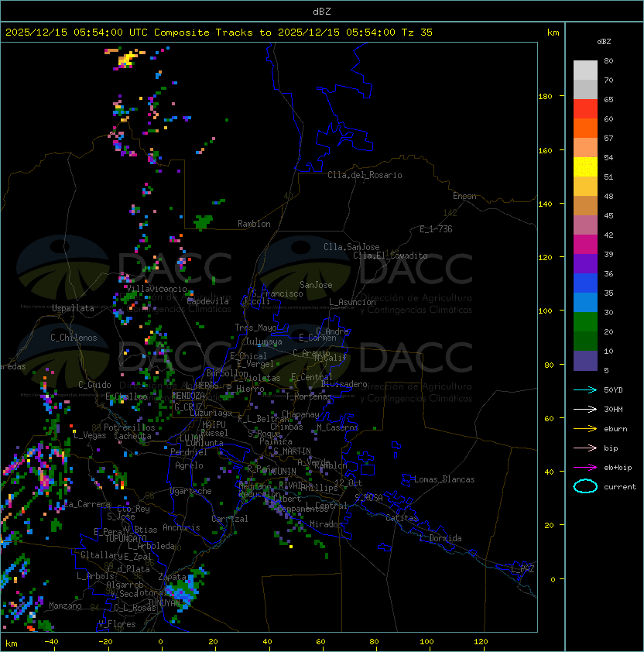Click the 'Capdevila' map label
Image resolution: width=644 pixels, height=652 pixels.
(x=208, y=301)
